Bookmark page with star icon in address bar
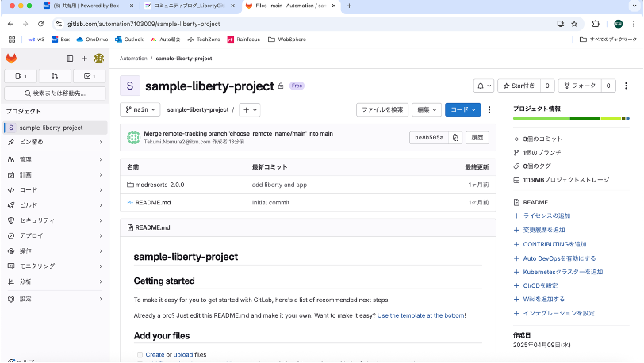The image size is (644, 363). point(574,24)
